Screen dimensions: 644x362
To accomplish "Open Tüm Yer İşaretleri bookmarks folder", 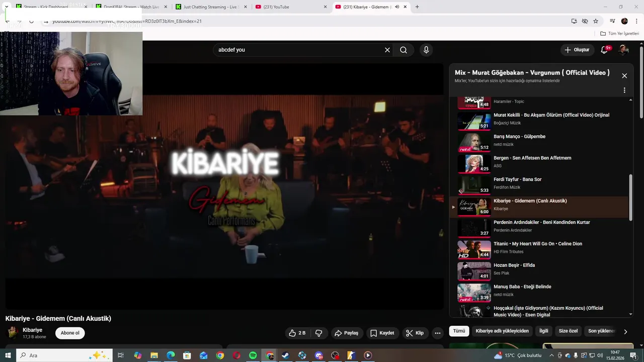I will point(620,34).
